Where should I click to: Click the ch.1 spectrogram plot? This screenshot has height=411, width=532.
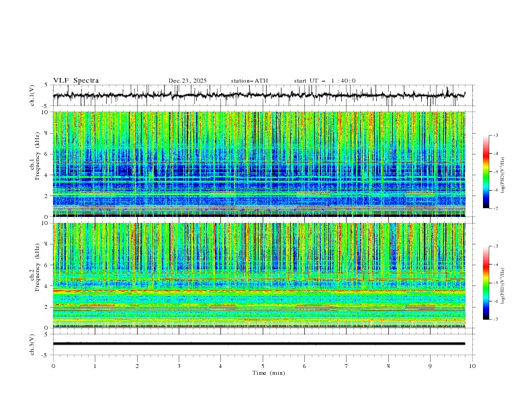[262, 164]
